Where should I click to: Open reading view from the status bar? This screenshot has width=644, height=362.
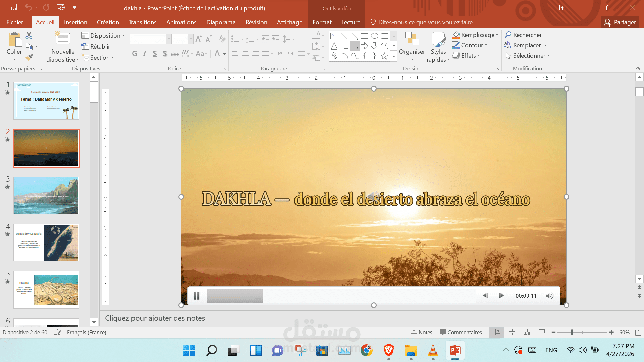click(527, 332)
